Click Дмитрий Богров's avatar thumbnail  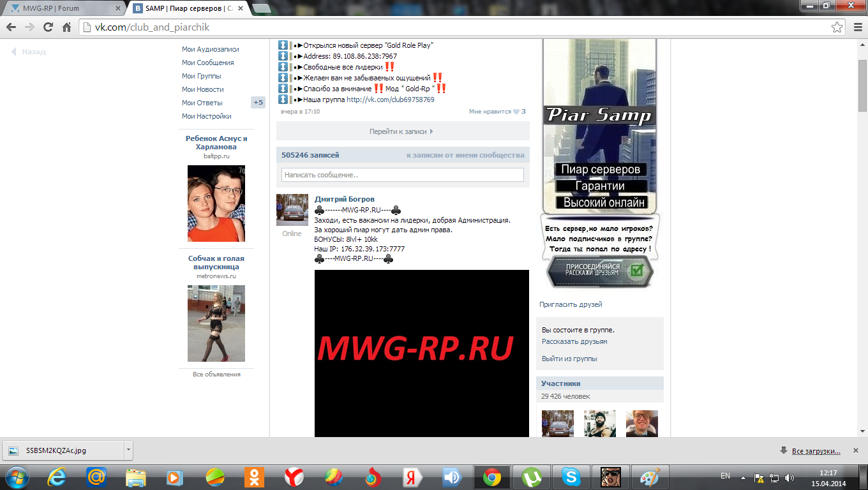292,210
